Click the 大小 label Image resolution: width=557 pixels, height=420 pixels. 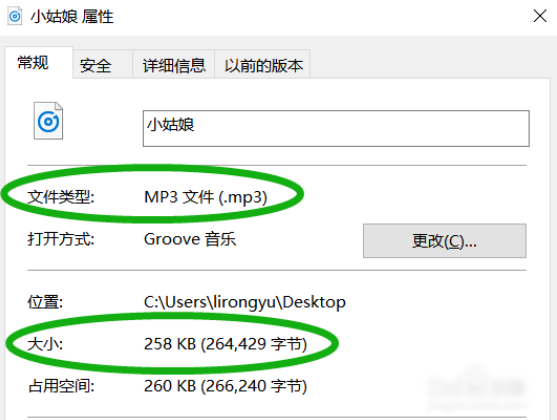[45, 344]
